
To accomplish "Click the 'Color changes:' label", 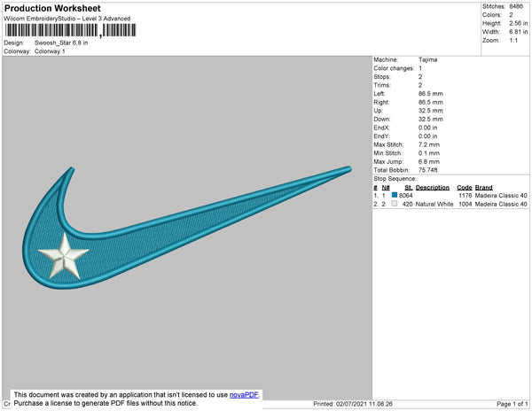I will (x=394, y=68).
